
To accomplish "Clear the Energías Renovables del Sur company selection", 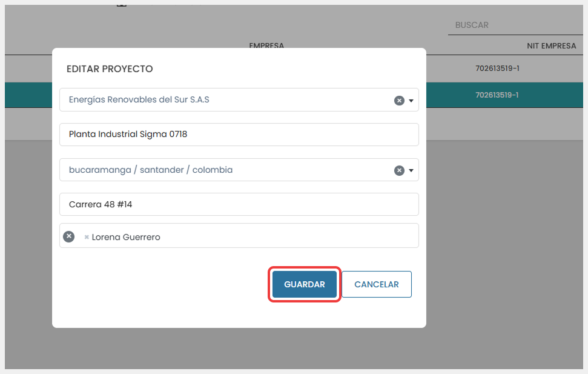I will point(399,101).
